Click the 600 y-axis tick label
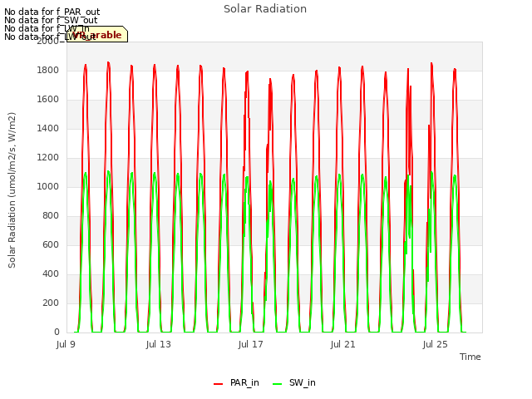532x399 pixels. (51, 244)
